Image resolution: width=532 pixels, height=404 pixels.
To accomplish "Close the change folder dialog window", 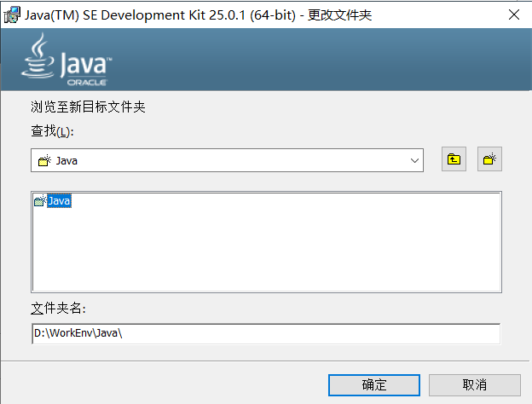I will click(x=514, y=14).
